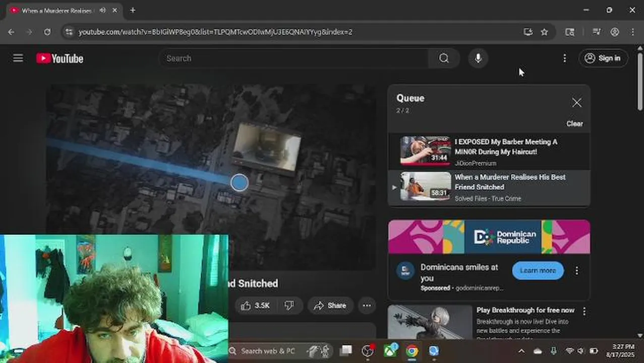Switch to Chrome on the taskbar
The height and width of the screenshot is (363, 644).
(x=412, y=350)
